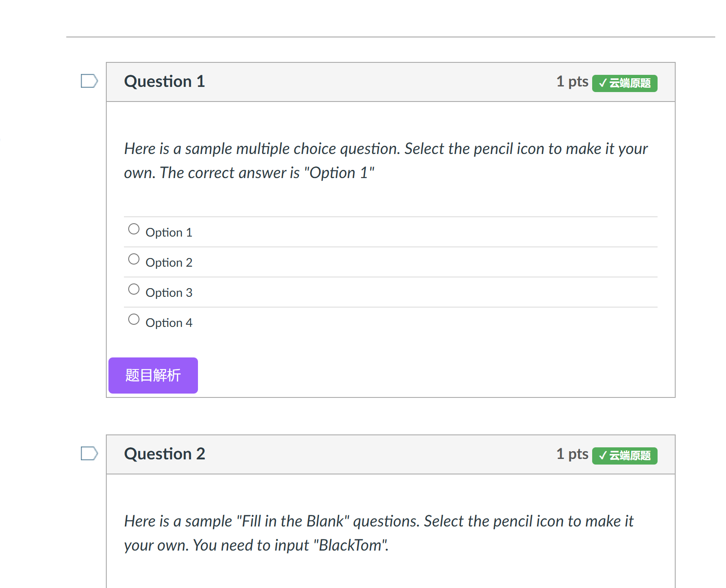Click the Option 4 answer label text

(169, 323)
